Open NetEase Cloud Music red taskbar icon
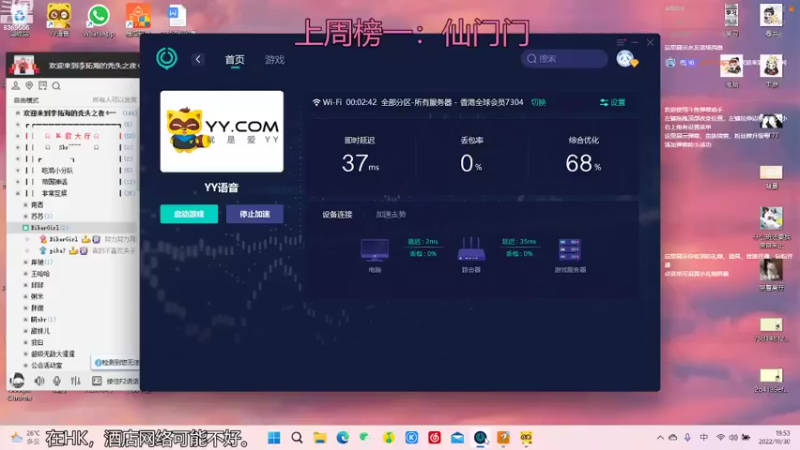Screen dimensions: 800x450 [434, 438]
